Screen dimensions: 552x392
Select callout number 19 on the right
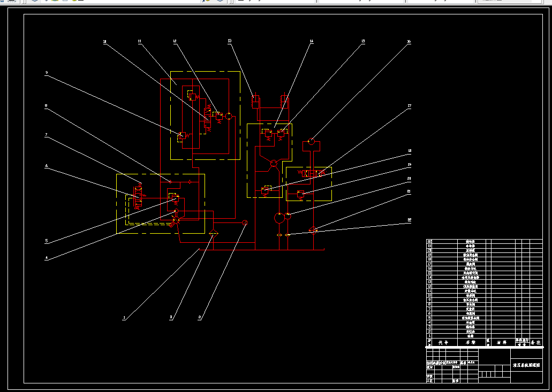click(409, 165)
